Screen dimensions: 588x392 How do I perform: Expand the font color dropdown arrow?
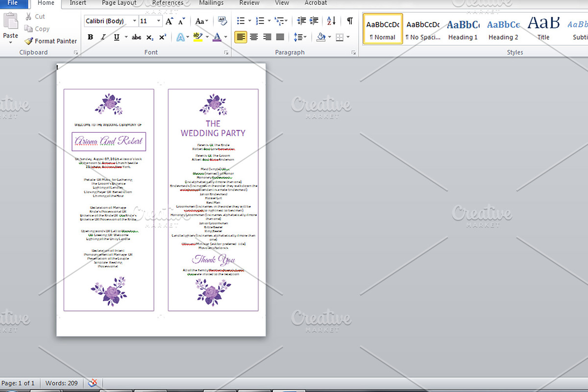[x=226, y=37]
